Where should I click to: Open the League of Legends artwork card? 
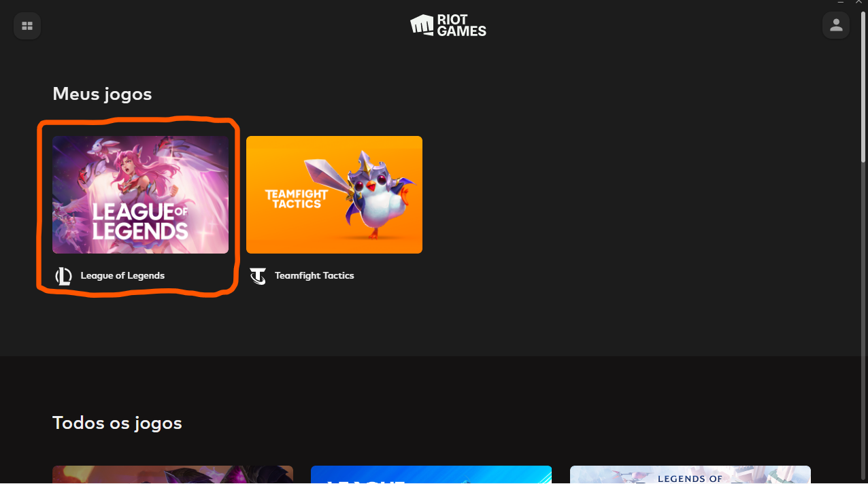pos(141,194)
